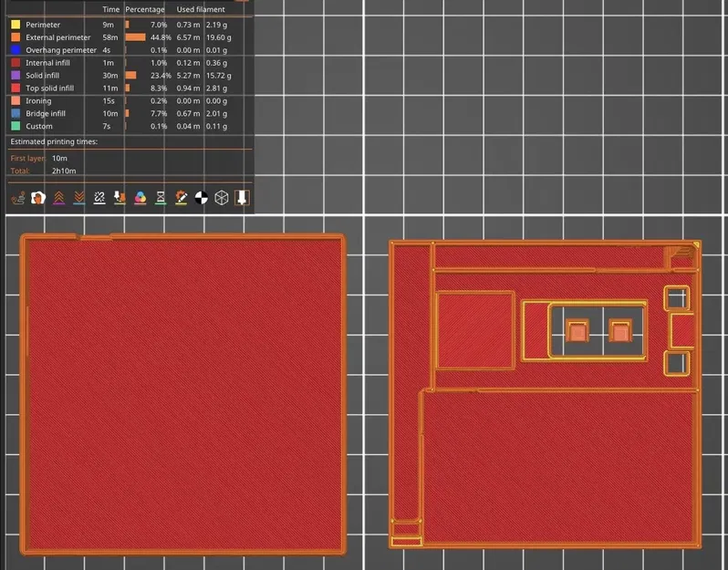Click the "Perimeter" legend label

pos(43,25)
